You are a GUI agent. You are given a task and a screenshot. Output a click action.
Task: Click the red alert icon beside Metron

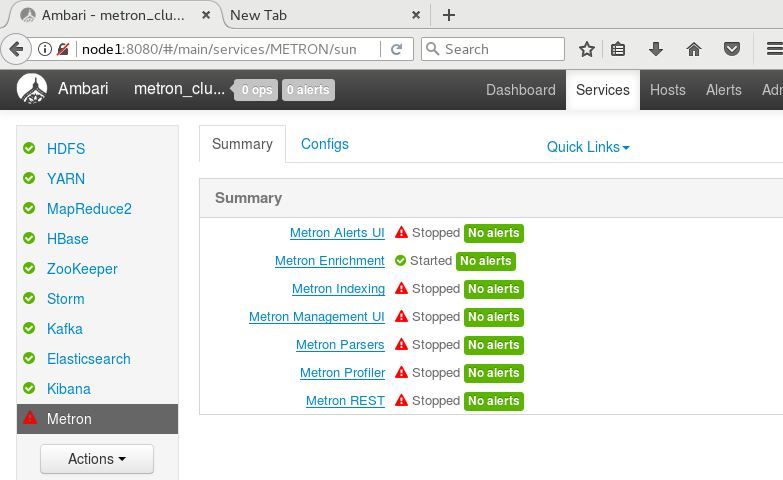[x=30, y=418]
